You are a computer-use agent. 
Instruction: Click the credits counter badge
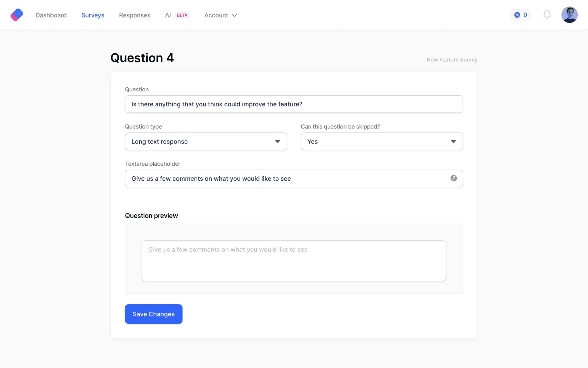pyautogui.click(x=521, y=15)
